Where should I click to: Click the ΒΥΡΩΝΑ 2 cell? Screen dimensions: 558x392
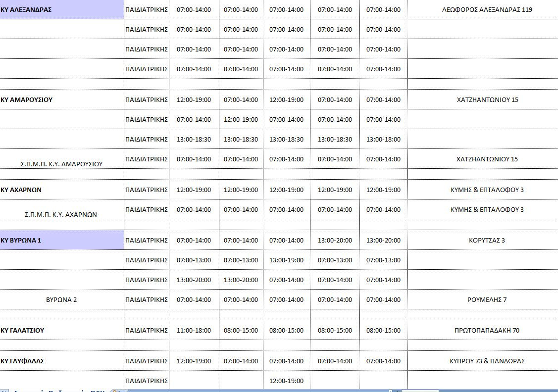click(62, 300)
